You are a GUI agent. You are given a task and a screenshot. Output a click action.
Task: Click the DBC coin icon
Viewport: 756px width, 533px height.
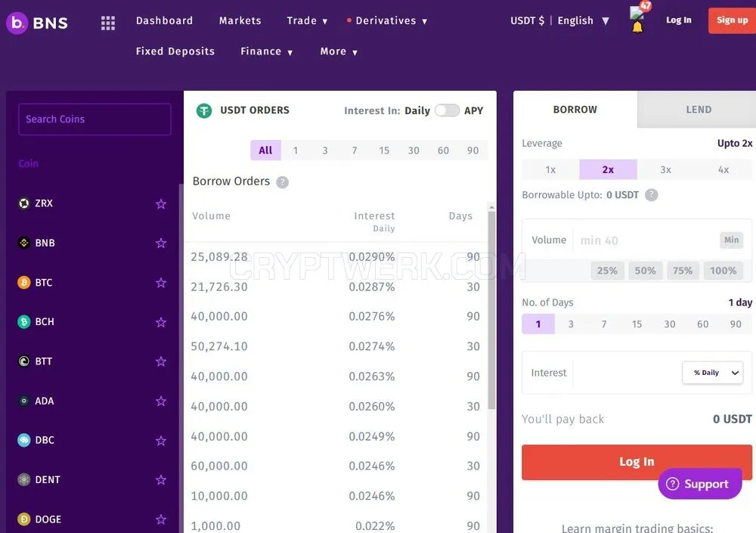coord(23,440)
